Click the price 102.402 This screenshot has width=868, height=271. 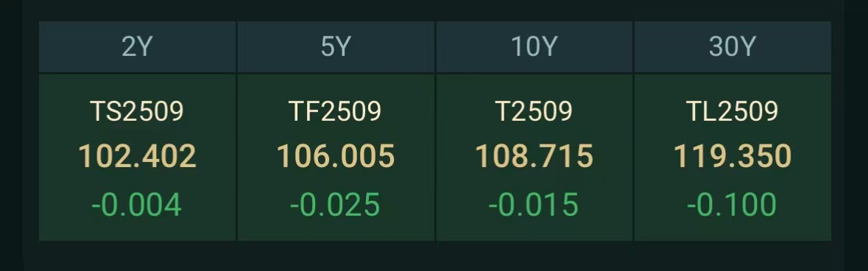pos(137,156)
